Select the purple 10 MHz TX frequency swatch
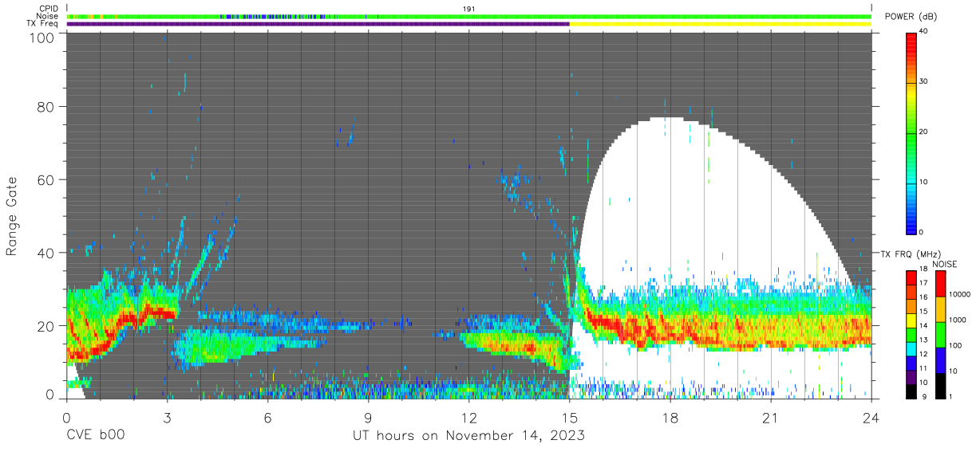 [x=911, y=377]
